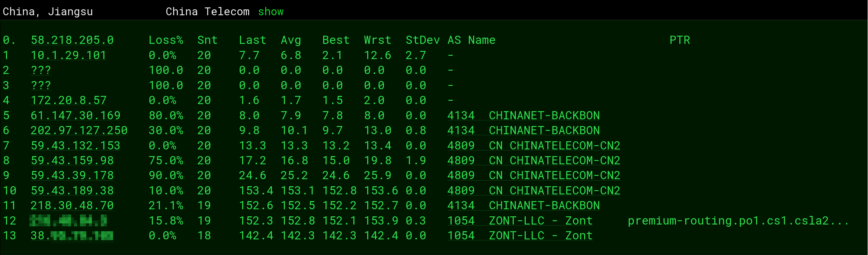Select the ??? entry at hop 2

point(41,70)
